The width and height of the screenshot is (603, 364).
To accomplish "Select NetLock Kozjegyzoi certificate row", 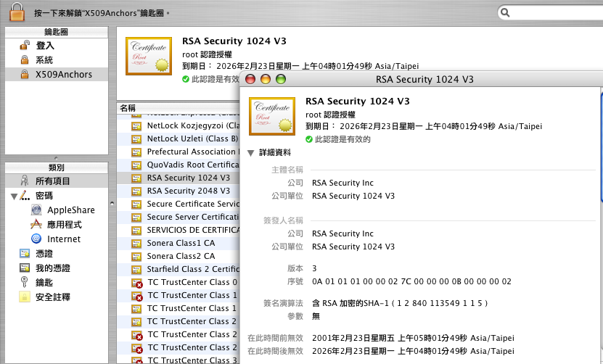I will [179, 125].
